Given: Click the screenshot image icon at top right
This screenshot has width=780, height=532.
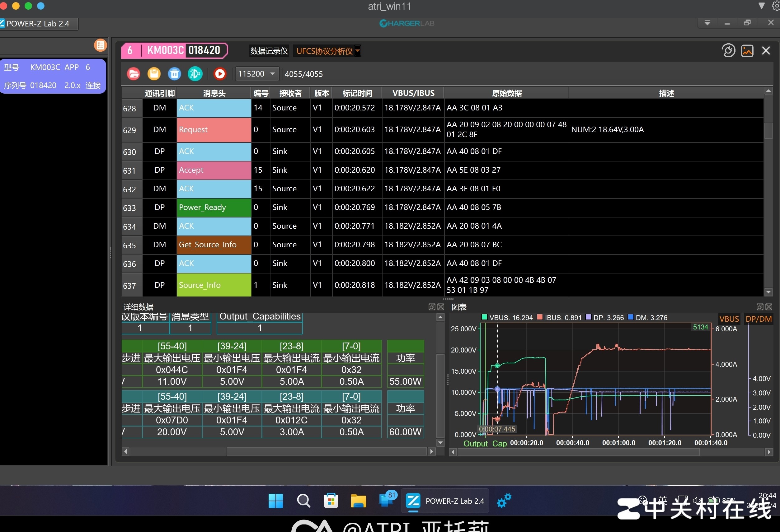Looking at the screenshot, I should point(747,51).
